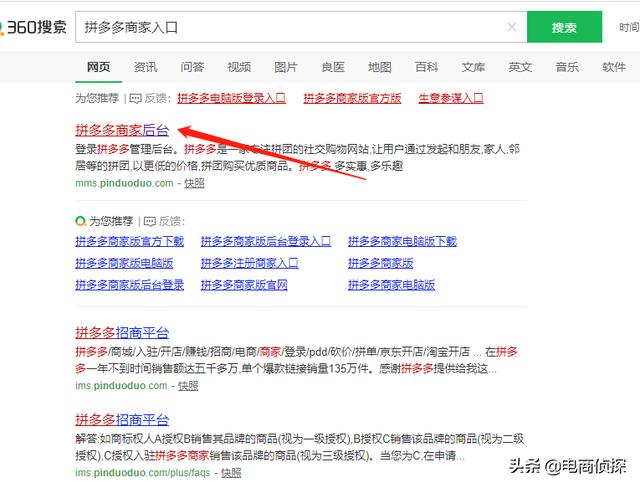Switch to the 地图 tab
Viewport: 640px width, 488px height.
(380, 67)
